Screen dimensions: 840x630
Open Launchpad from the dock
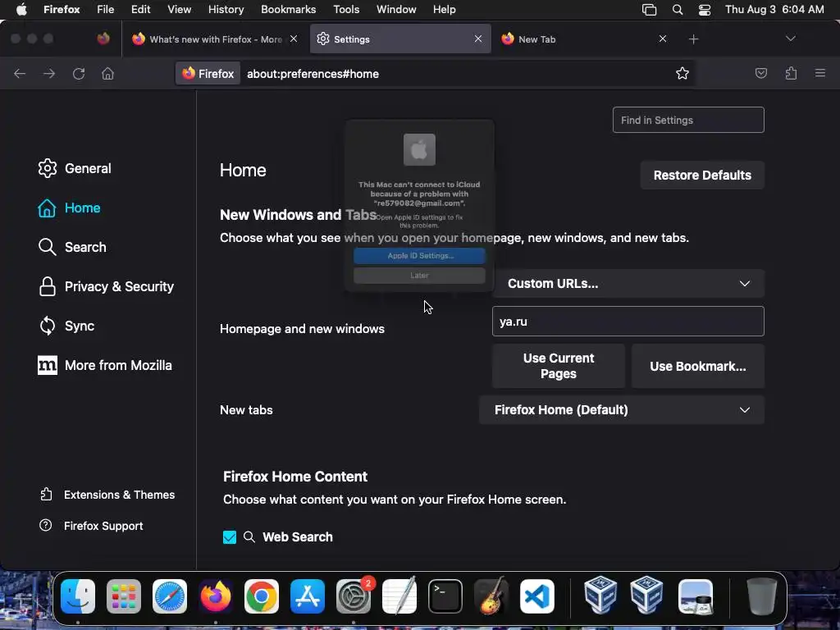[x=124, y=596]
